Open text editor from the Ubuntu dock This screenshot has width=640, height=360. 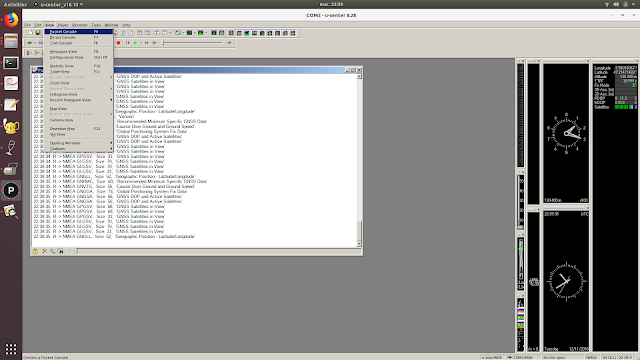[x=11, y=105]
